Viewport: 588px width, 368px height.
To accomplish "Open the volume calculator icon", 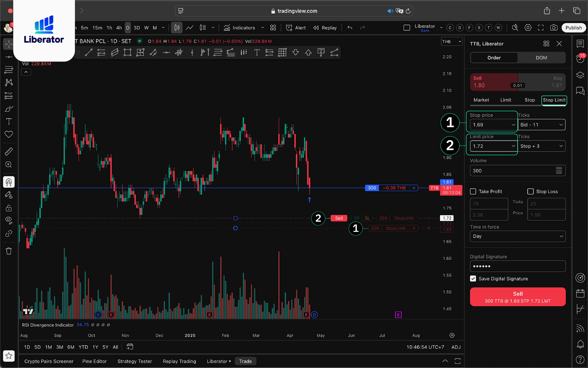I will tap(559, 171).
